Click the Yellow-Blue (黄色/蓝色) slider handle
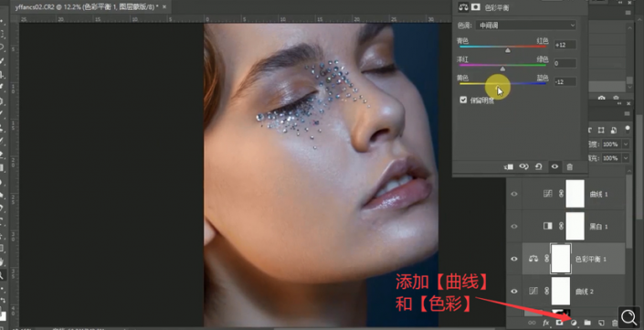The width and height of the screenshot is (644, 330). [498, 87]
